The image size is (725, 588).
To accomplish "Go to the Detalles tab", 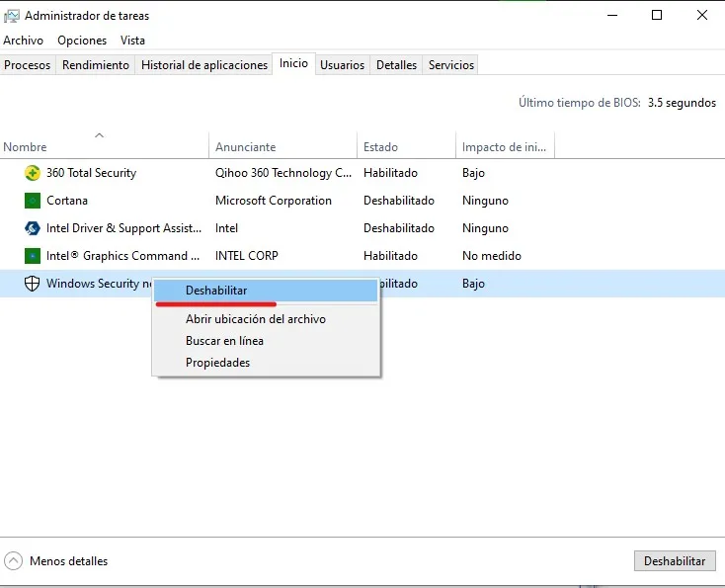I will click(396, 65).
